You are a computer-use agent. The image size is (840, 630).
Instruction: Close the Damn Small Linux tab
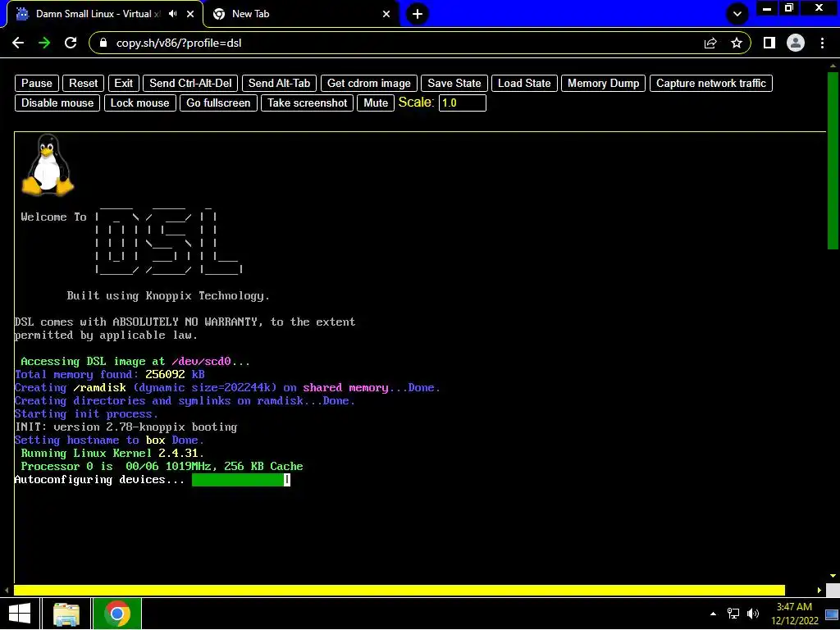(190, 14)
